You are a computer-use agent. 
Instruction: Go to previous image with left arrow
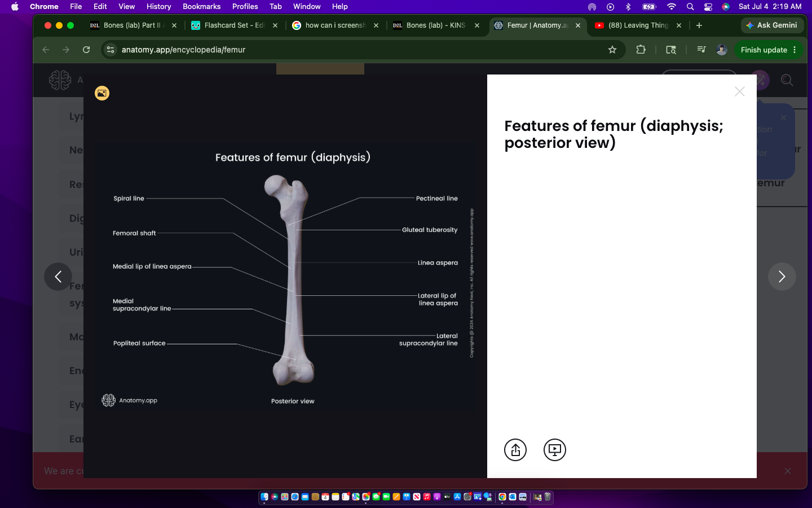58,277
